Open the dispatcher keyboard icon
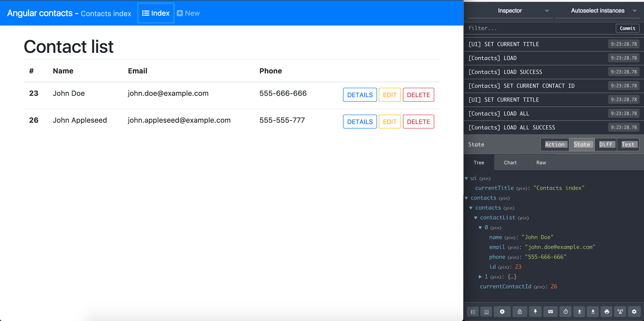644x321 pixels. [x=551, y=312]
